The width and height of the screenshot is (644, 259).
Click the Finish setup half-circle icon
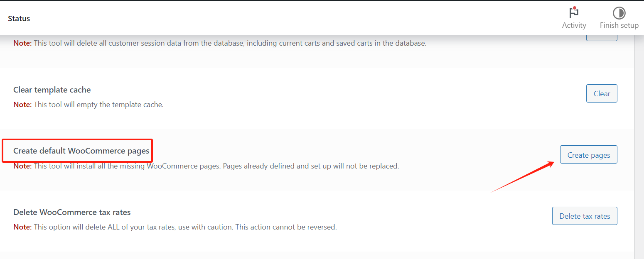[x=619, y=13]
